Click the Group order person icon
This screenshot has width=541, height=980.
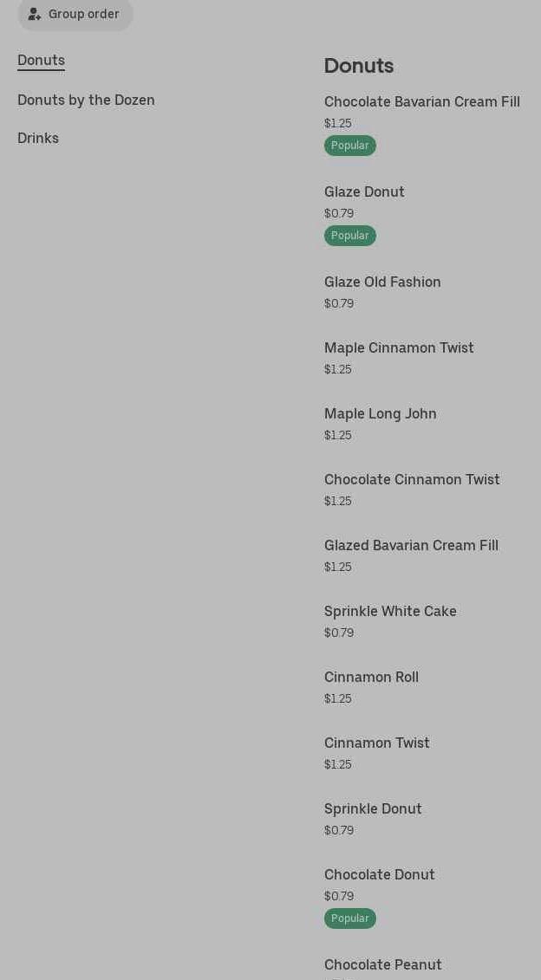tap(35, 14)
